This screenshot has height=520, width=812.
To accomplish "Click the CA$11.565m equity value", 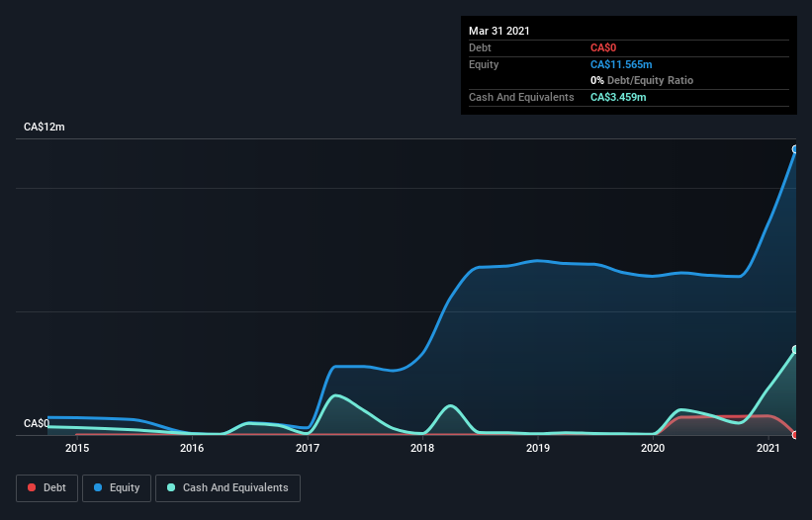I will [x=621, y=64].
